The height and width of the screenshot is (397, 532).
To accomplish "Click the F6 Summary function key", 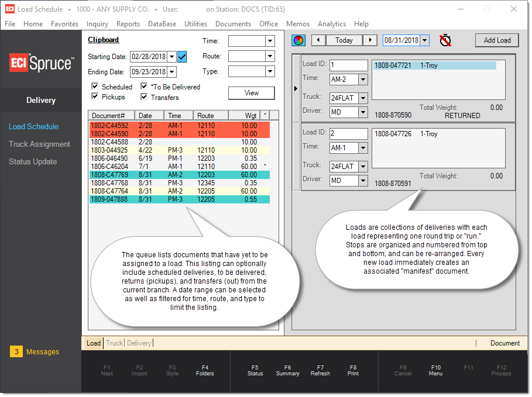I will [289, 371].
